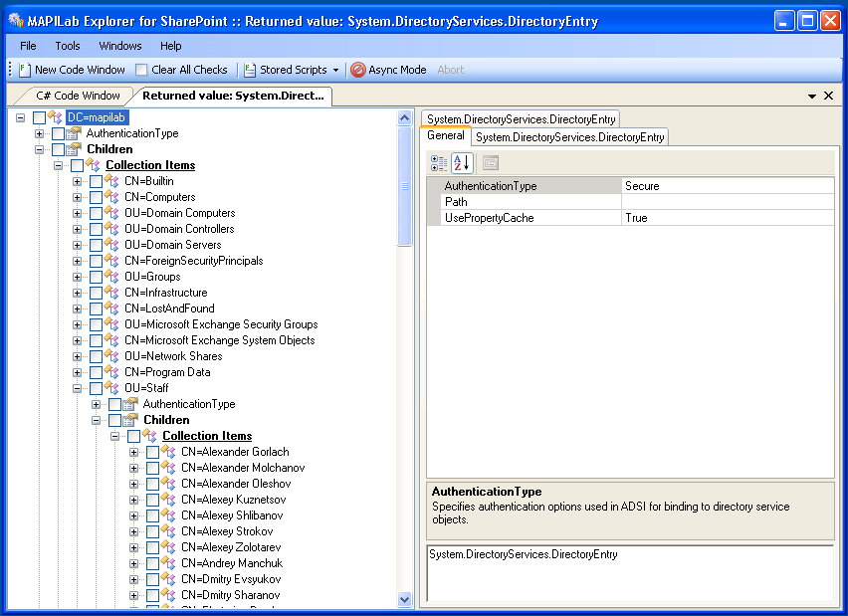Click the icon beside OU=Network Shares

click(x=111, y=356)
